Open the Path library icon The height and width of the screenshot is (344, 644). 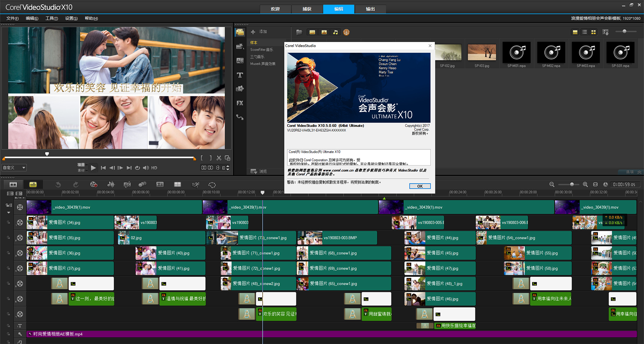pyautogui.click(x=239, y=117)
